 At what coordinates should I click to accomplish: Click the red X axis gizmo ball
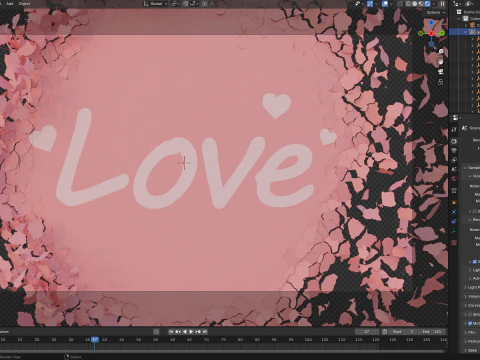[x=431, y=33]
